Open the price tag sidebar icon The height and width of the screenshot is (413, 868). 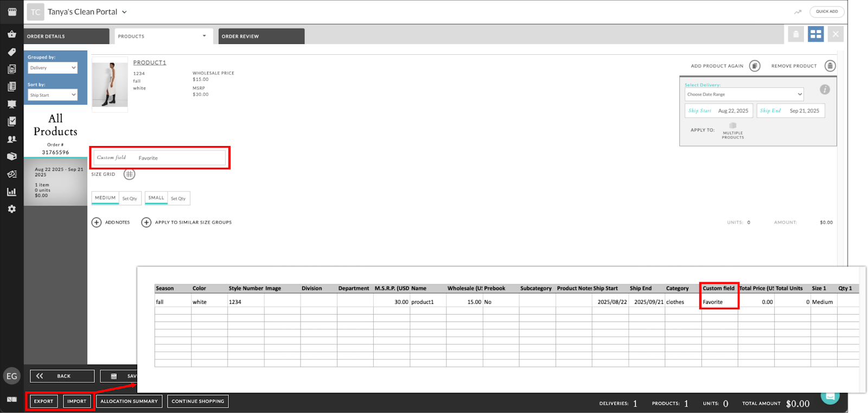pyautogui.click(x=12, y=52)
